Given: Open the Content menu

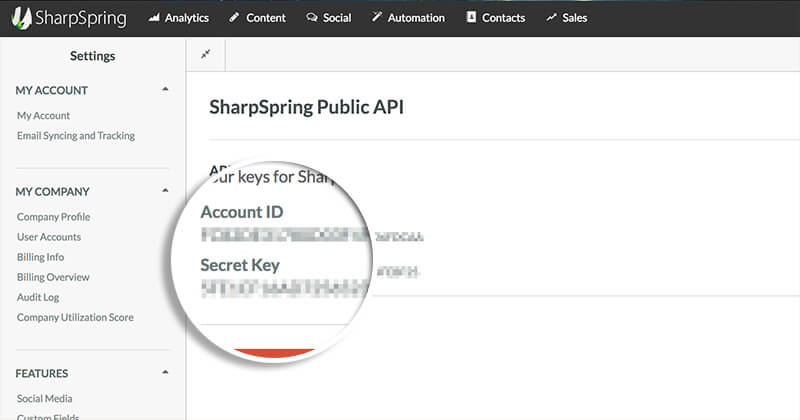Looking at the screenshot, I should click(258, 18).
